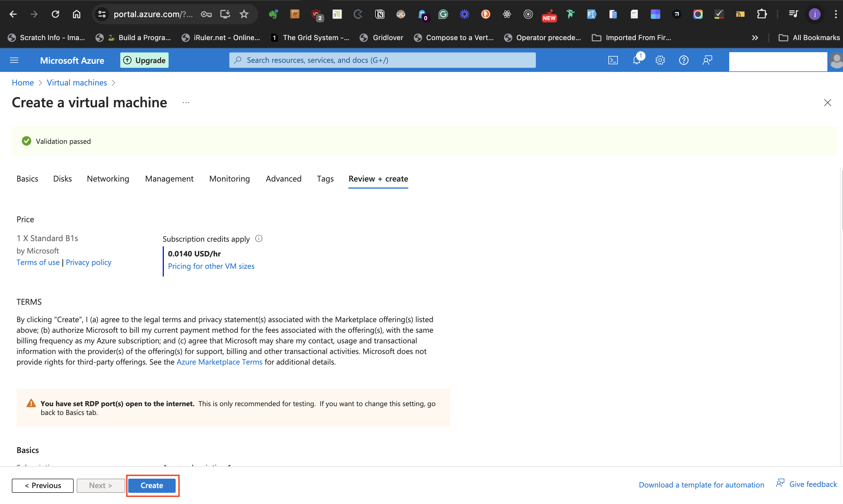Click the Previous button
Screen dimensions: 843x504
point(43,485)
